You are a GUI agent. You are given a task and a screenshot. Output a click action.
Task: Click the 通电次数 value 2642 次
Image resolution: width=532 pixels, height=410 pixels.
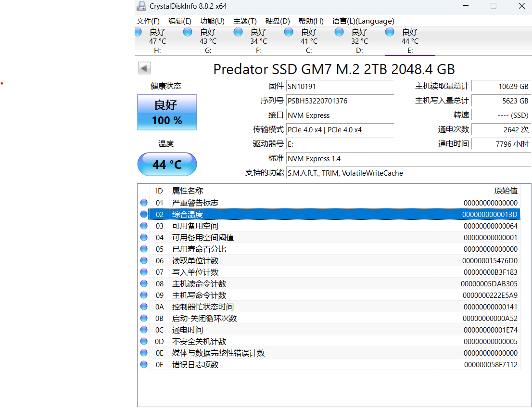501,129
